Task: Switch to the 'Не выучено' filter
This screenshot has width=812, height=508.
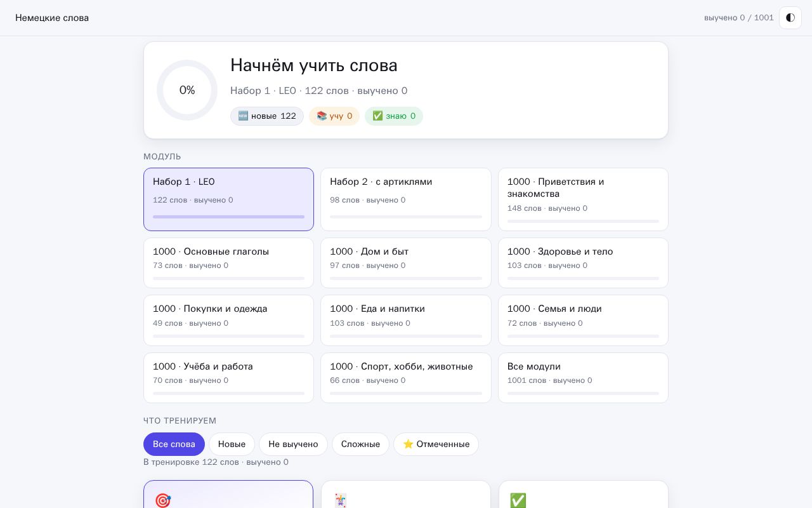Action: pos(293,444)
